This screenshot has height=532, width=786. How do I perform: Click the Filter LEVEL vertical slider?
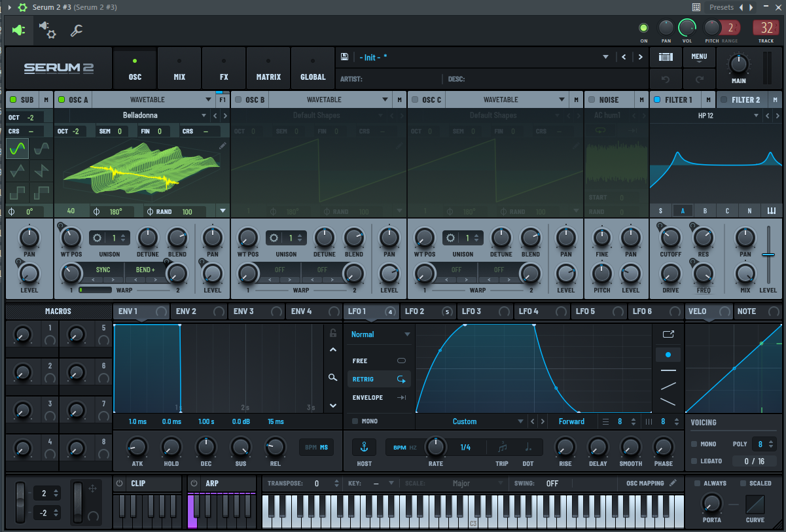(x=768, y=254)
